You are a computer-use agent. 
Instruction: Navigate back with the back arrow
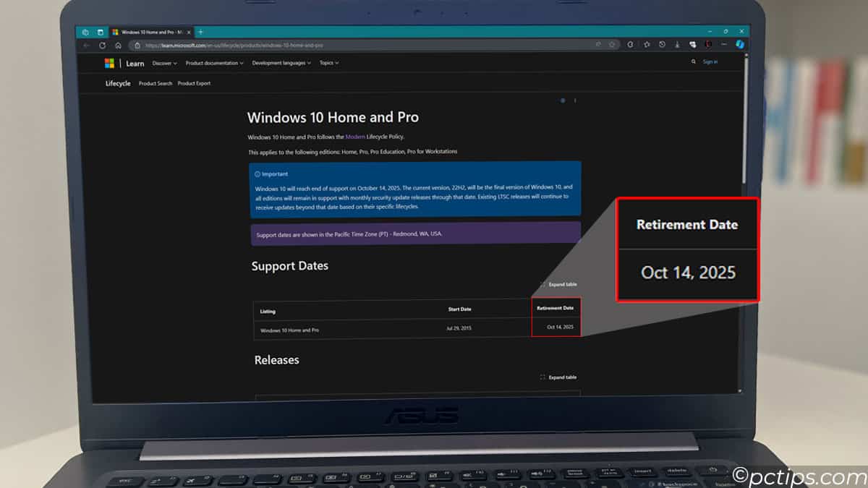(x=87, y=44)
